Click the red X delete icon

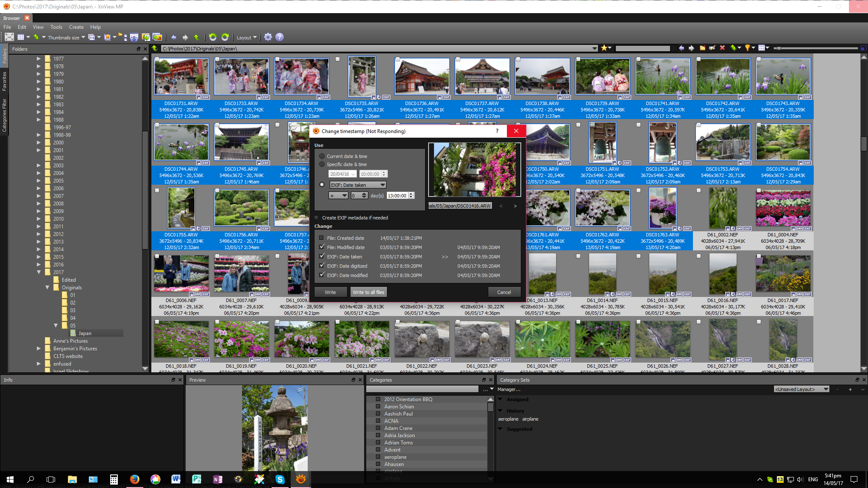point(722,48)
